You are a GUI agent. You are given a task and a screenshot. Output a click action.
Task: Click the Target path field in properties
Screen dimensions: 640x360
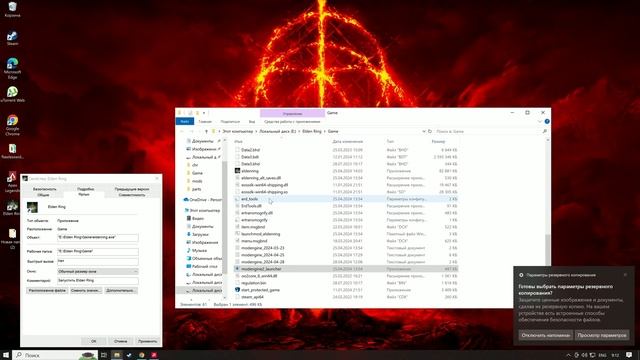point(98,238)
